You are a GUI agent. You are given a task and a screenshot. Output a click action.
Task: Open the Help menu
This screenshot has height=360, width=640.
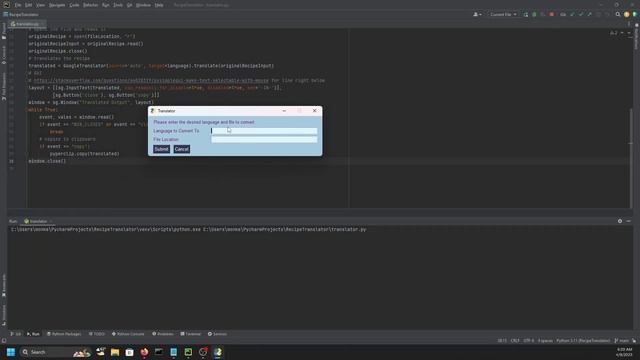(159, 5)
